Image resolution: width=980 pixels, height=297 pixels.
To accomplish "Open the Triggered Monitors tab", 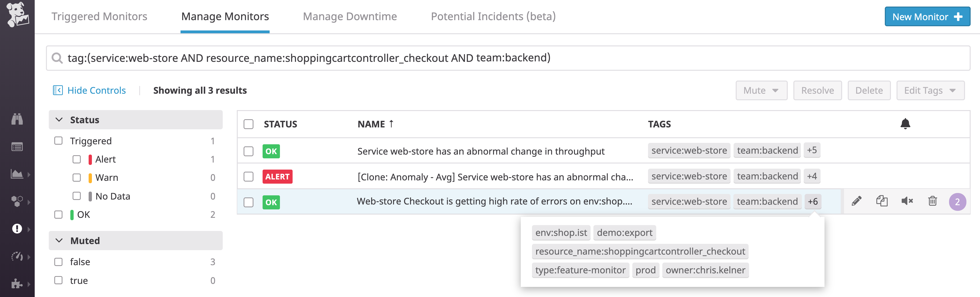I will click(99, 16).
